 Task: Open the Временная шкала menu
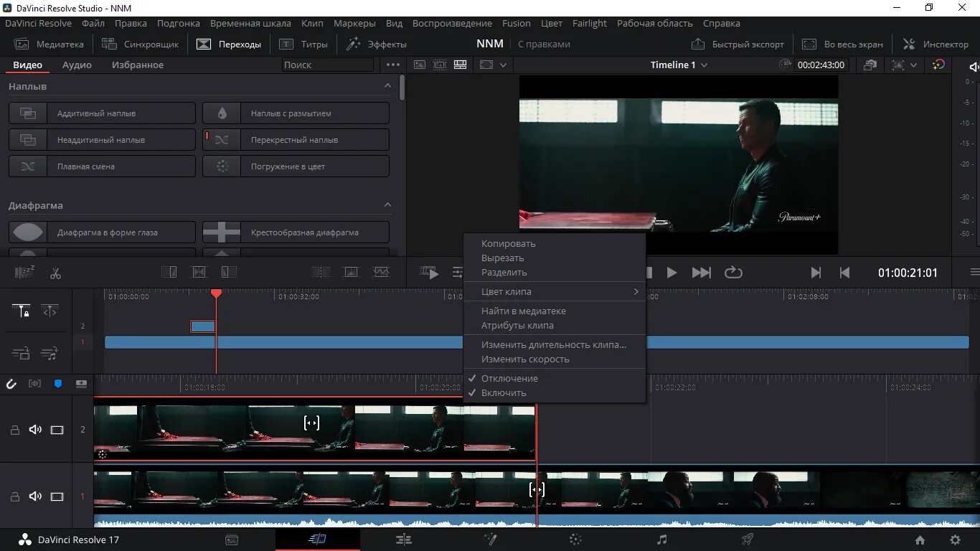[250, 23]
